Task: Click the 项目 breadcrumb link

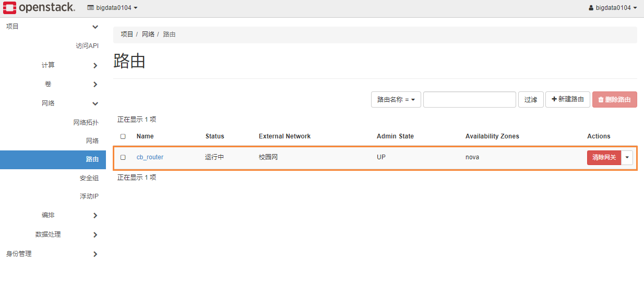Action: 127,34
